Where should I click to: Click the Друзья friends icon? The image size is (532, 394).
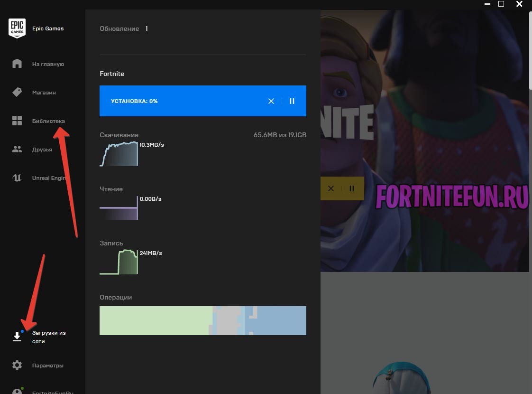tap(17, 150)
